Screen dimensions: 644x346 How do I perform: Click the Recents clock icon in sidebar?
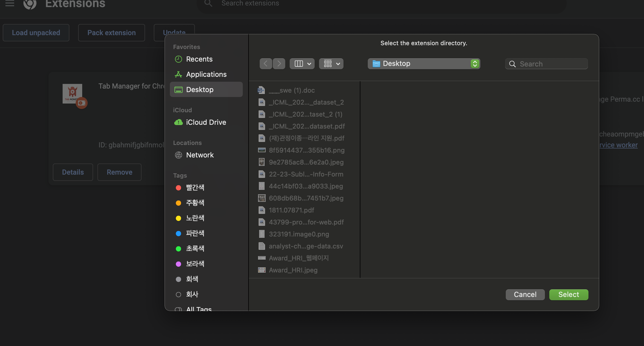coord(178,59)
